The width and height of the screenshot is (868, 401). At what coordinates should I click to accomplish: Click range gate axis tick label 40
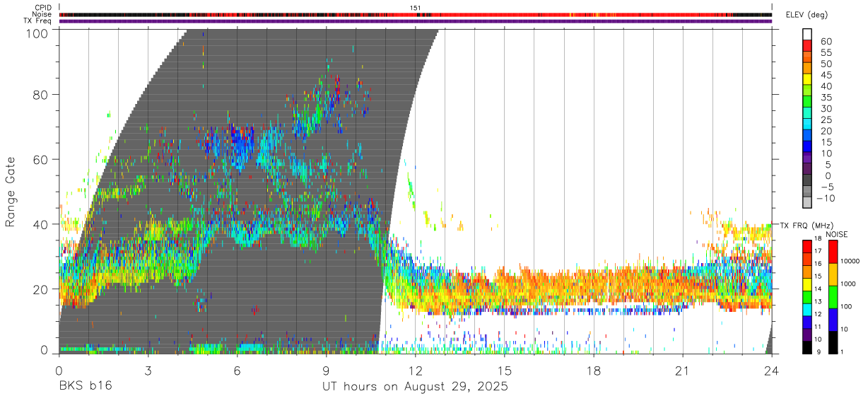click(41, 224)
